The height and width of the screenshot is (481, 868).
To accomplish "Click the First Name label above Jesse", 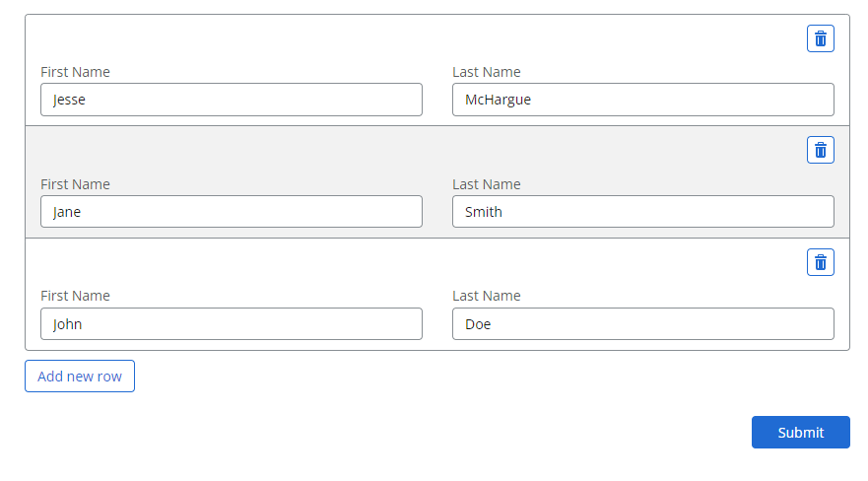I will pyautogui.click(x=75, y=72).
